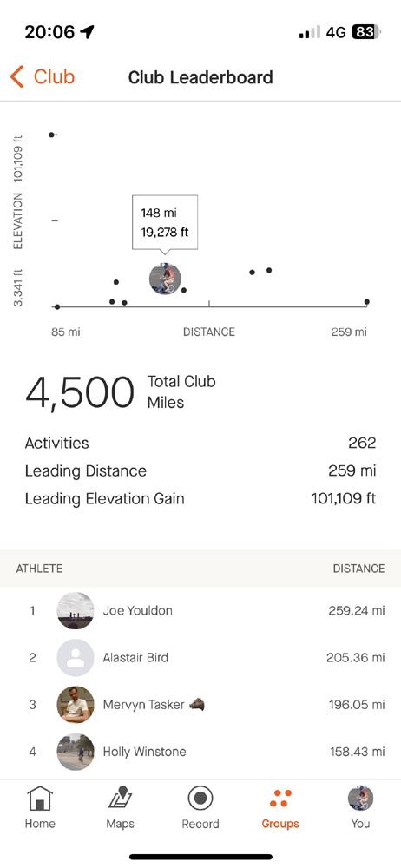Tap Holly Winstone's profile photo
The width and height of the screenshot is (401, 868).
click(76, 752)
